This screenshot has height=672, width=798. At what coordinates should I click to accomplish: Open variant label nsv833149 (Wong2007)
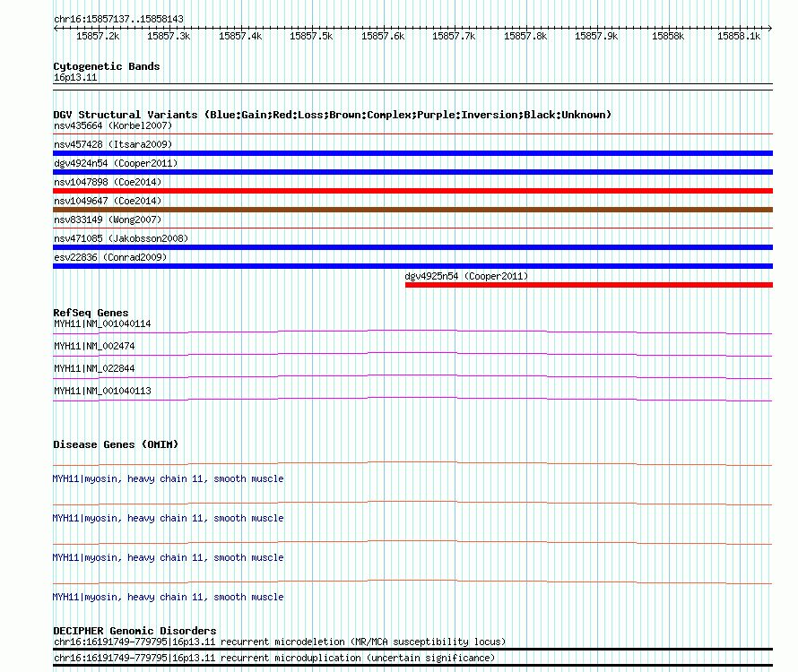(x=108, y=220)
